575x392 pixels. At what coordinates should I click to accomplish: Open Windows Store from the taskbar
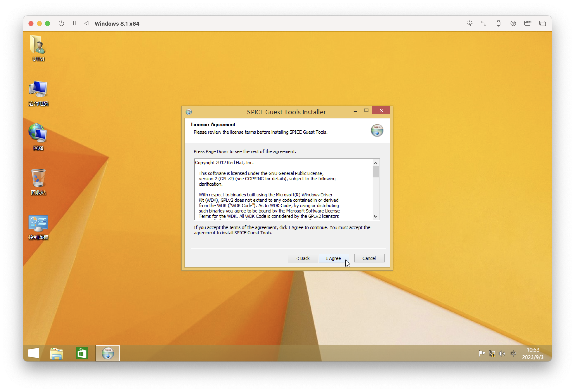coord(82,353)
